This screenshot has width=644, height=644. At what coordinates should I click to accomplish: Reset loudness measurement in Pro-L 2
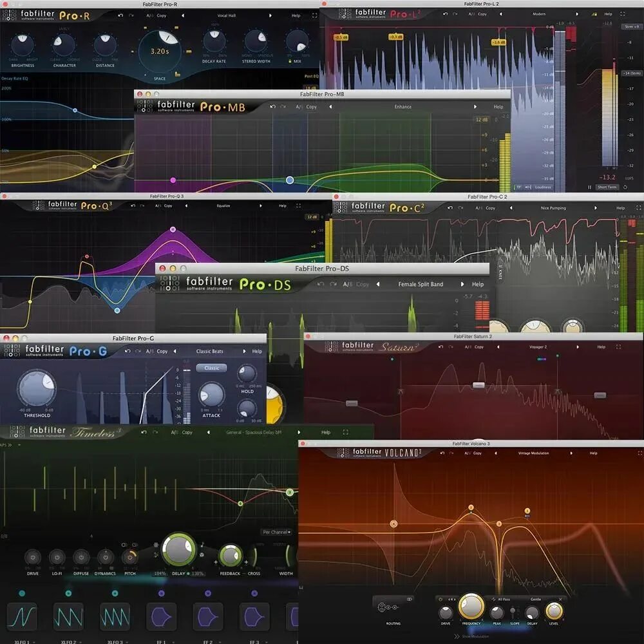625,187
